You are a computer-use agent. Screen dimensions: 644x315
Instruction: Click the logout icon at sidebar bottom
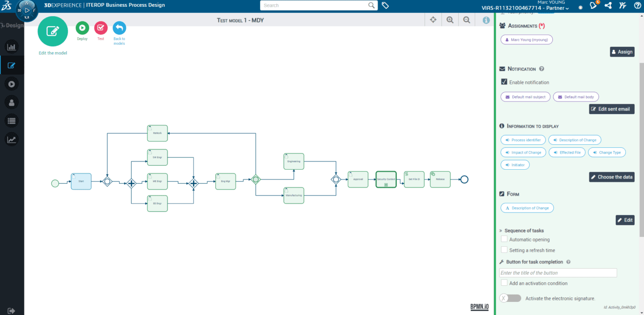(x=12, y=310)
